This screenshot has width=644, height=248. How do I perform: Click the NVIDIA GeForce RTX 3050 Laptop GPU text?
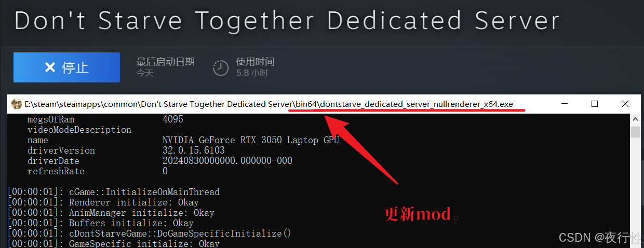tap(250, 140)
